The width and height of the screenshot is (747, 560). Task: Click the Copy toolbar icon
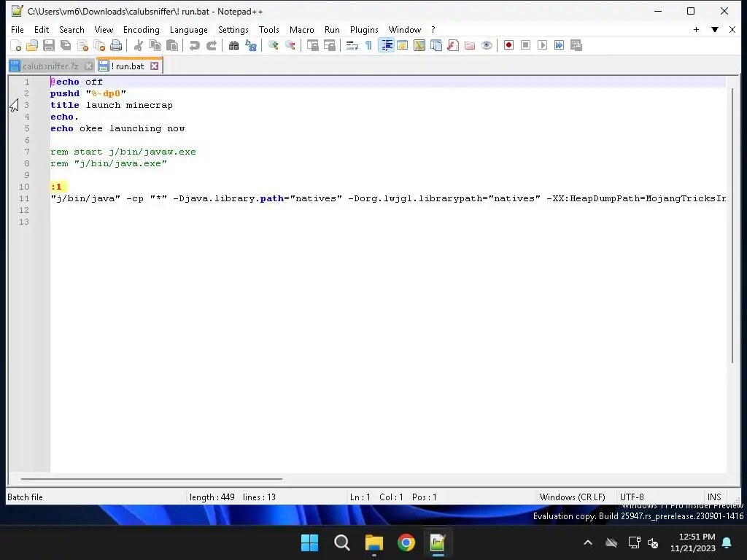point(155,46)
